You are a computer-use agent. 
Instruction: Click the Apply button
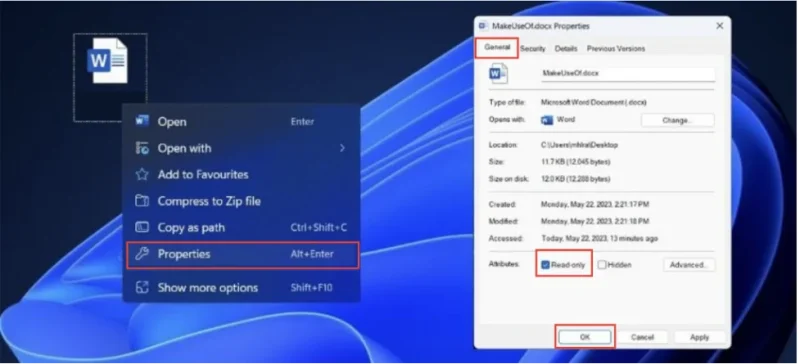click(x=699, y=337)
